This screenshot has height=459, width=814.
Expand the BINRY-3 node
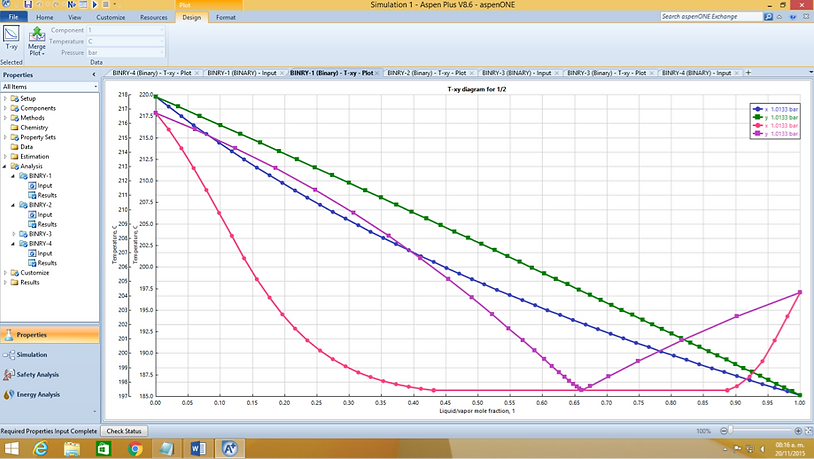click(13, 234)
